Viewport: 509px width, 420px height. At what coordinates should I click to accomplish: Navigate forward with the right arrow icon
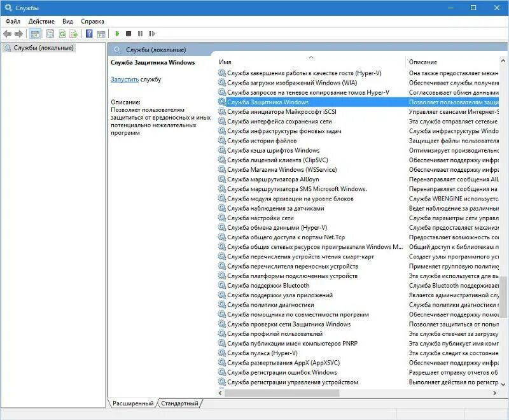pyautogui.click(x=18, y=32)
